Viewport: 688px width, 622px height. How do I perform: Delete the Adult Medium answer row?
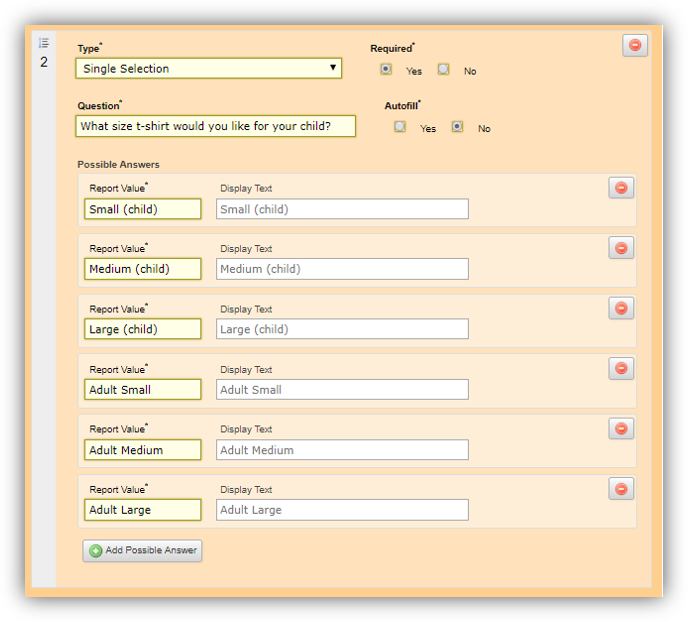[621, 429]
